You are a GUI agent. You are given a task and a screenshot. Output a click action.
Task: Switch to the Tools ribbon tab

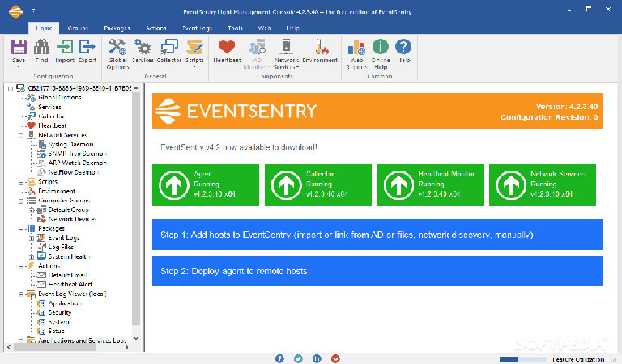point(235,28)
